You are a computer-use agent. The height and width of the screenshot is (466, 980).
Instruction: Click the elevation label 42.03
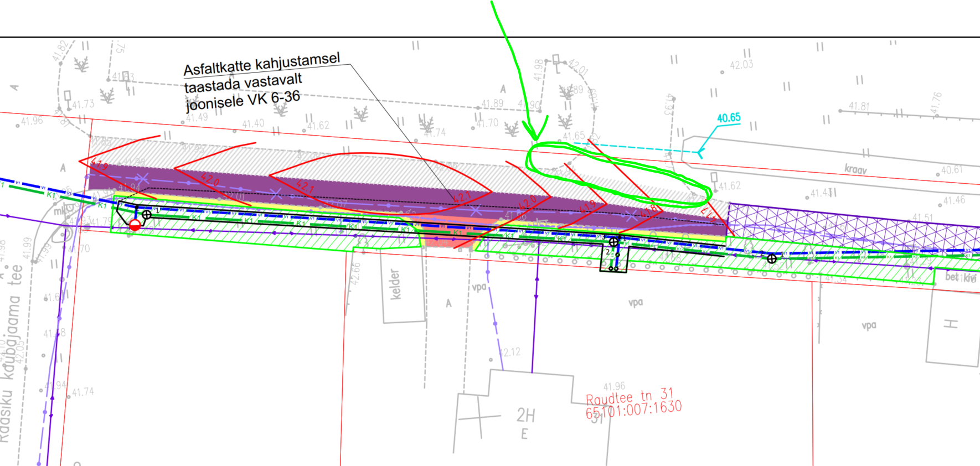[741, 65]
